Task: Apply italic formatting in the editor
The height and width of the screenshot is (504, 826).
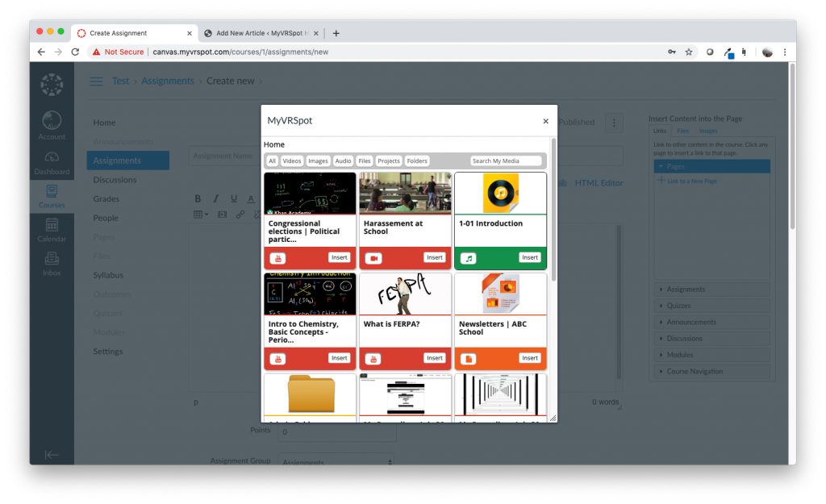Action: point(215,198)
